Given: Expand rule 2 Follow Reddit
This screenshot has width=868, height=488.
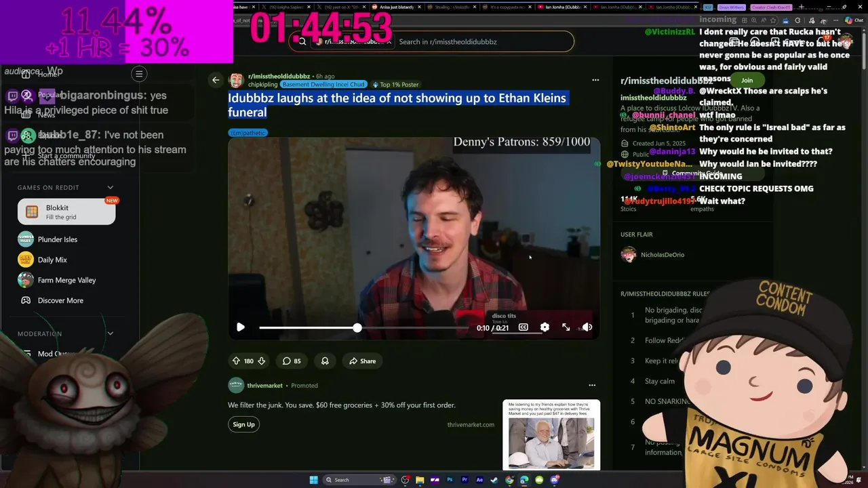Looking at the screenshot, I should click(665, 340).
